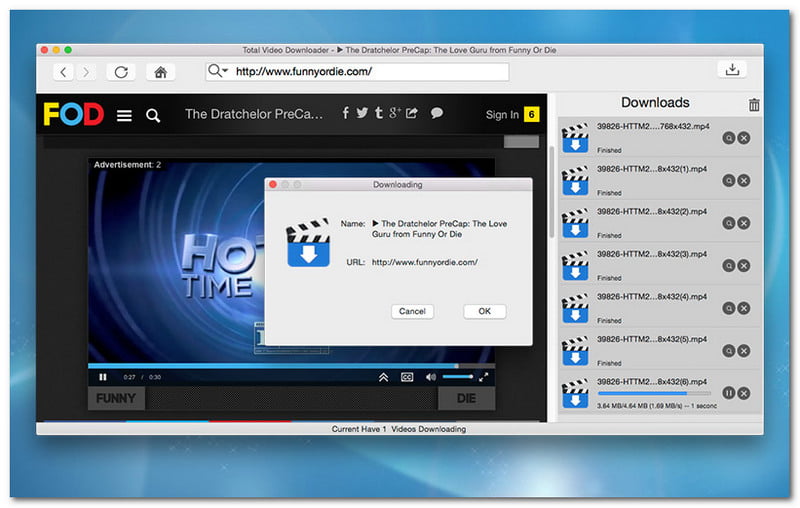Focus the funnyordie.com URL field

pyautogui.click(x=357, y=71)
